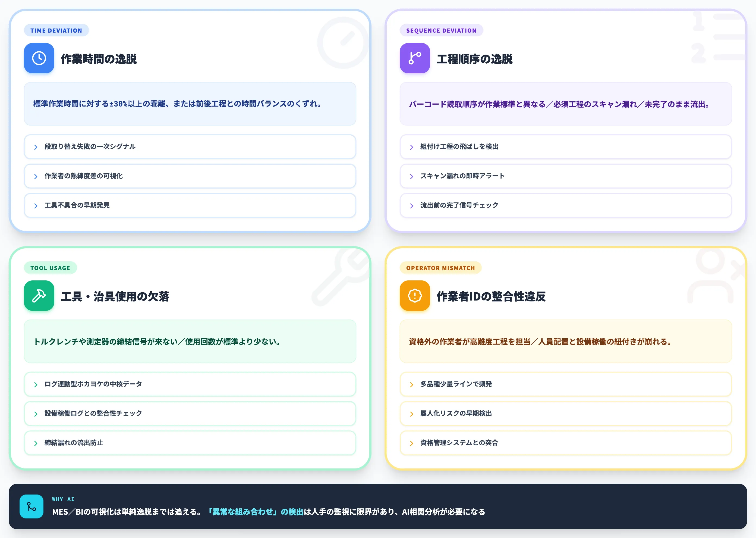Click the 流出前の完了信号チェック row text

click(x=459, y=205)
